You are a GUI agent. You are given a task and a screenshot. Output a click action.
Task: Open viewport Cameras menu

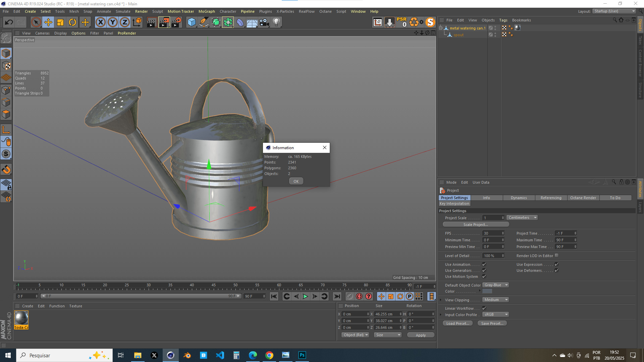[42, 33]
